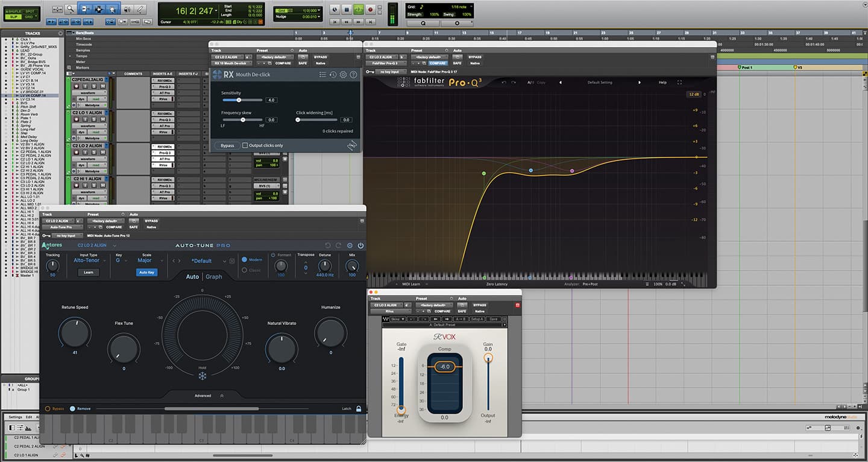This screenshot has height=462, width=868.
Task: Click the Learn button in Auto-Tune Pro
Action: coord(88,272)
